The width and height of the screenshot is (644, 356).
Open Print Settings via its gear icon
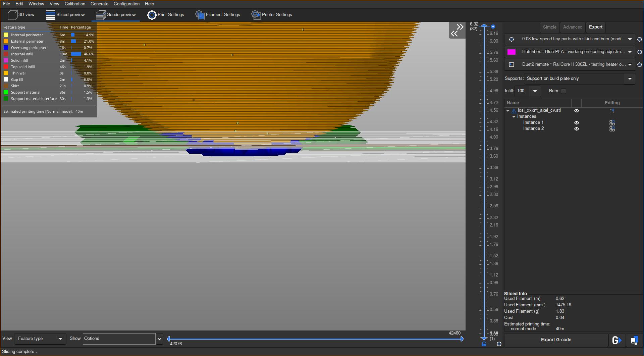coord(152,15)
